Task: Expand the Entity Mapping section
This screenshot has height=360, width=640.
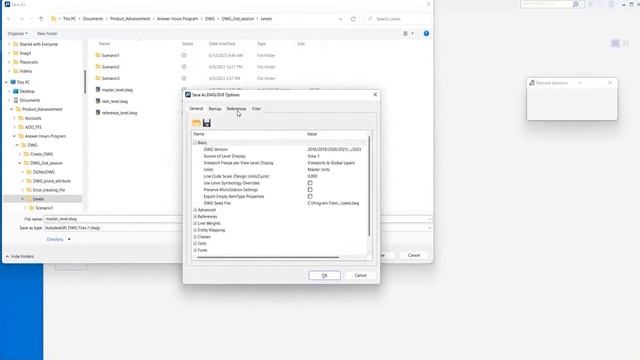Action: (195, 230)
